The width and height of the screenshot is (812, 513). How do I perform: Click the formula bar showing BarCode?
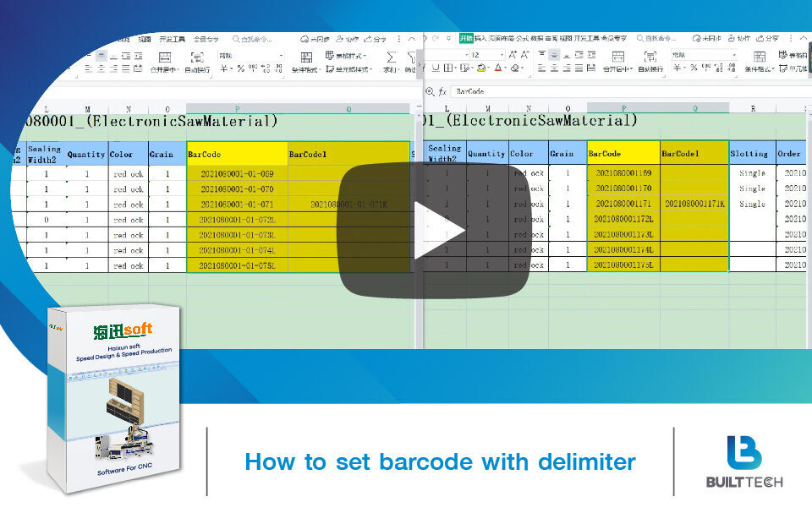coord(632,91)
